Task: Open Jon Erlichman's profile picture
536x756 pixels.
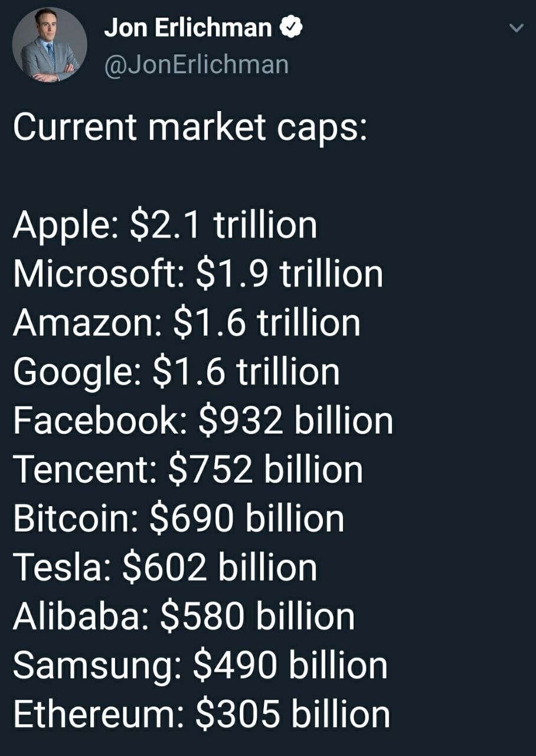Action: (x=50, y=45)
